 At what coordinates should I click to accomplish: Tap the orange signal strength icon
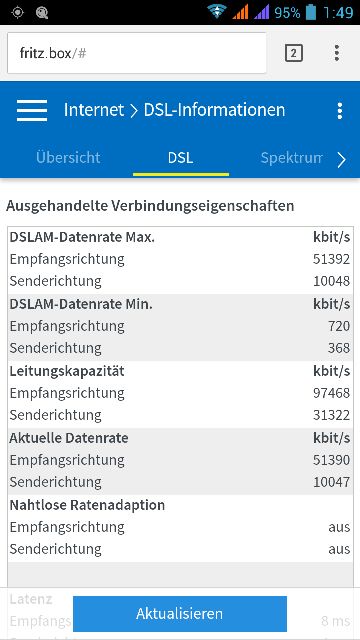pyautogui.click(x=240, y=12)
